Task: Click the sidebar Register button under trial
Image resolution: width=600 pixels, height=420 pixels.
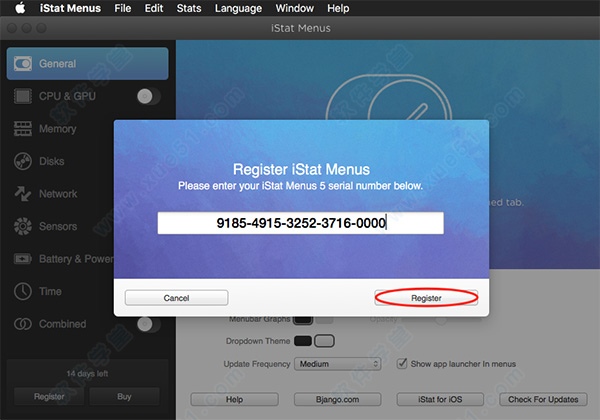Action: [49, 396]
